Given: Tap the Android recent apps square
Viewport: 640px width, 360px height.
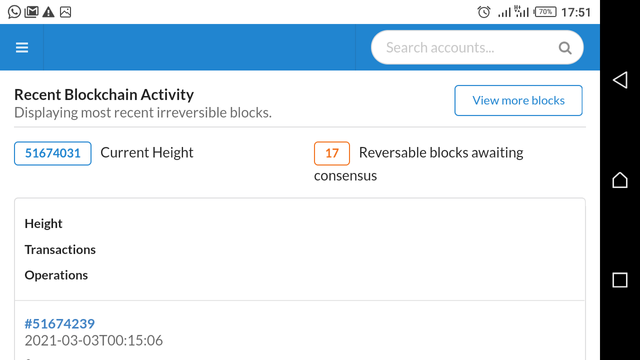Looking at the screenshot, I should [x=620, y=280].
